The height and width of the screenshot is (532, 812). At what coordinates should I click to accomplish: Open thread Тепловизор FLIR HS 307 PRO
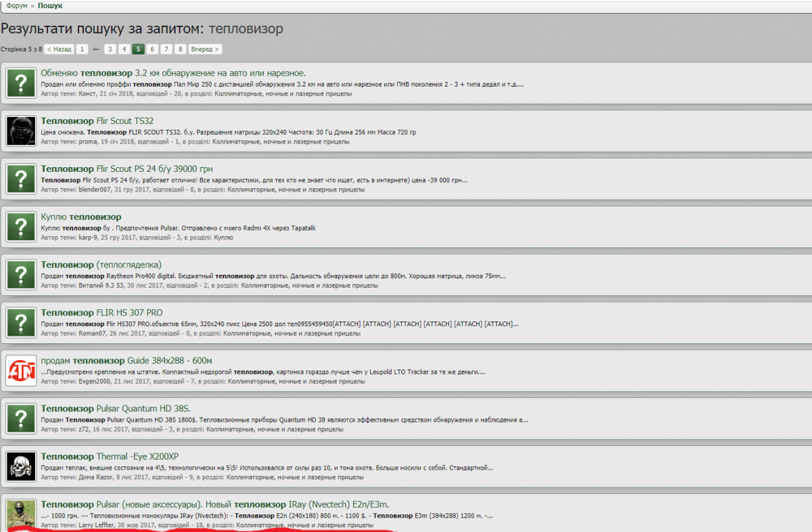click(x=101, y=313)
